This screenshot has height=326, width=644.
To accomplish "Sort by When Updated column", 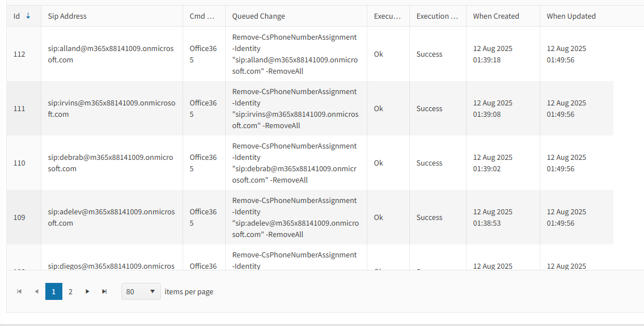I will coord(571,16).
